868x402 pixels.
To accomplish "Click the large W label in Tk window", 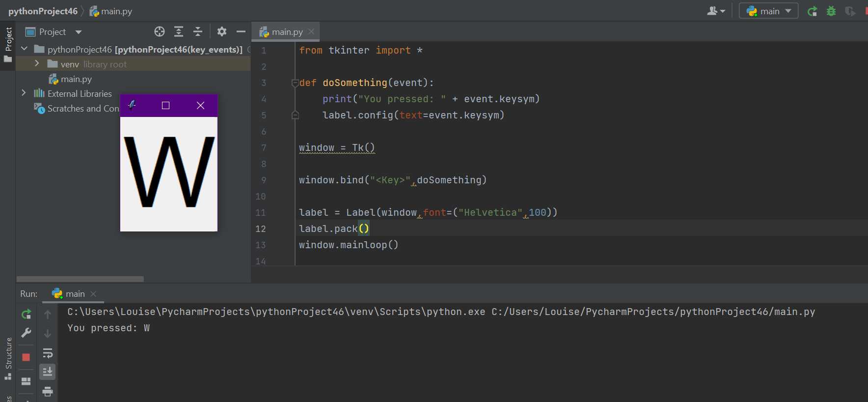I will [x=169, y=172].
